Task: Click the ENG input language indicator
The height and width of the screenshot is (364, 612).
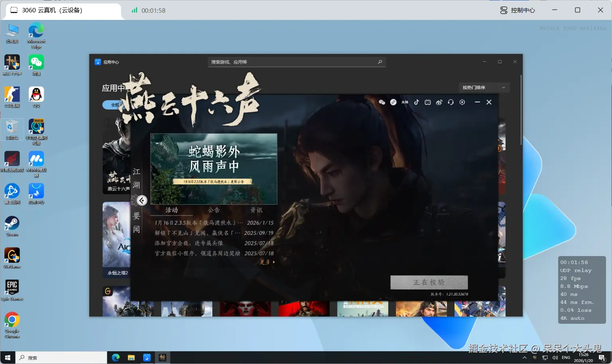Action: pos(566,358)
